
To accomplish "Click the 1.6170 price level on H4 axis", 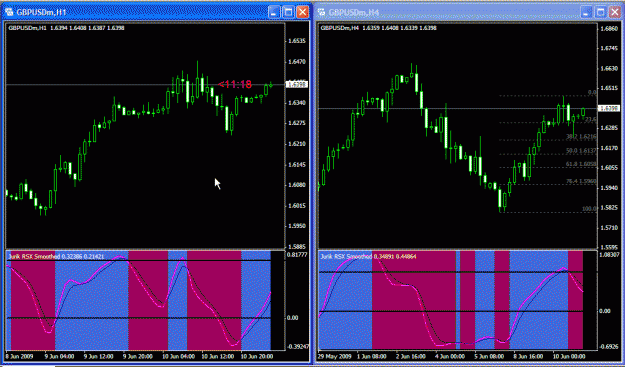I will 609,148.
